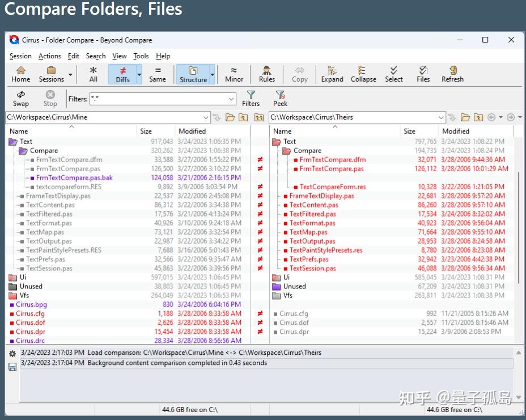526x420 pixels.
Task: Open the Mine path history dropdown
Action: pos(206,117)
